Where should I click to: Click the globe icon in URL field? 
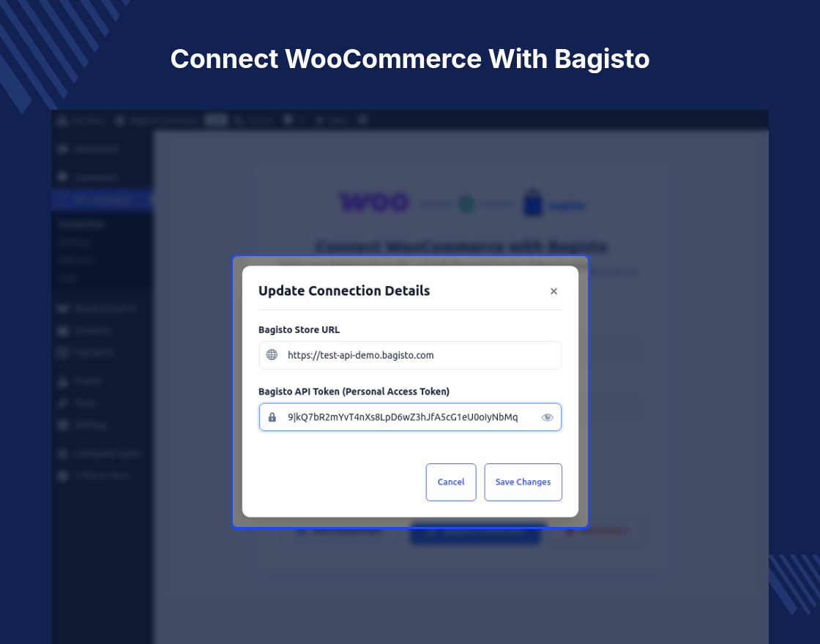coord(272,355)
